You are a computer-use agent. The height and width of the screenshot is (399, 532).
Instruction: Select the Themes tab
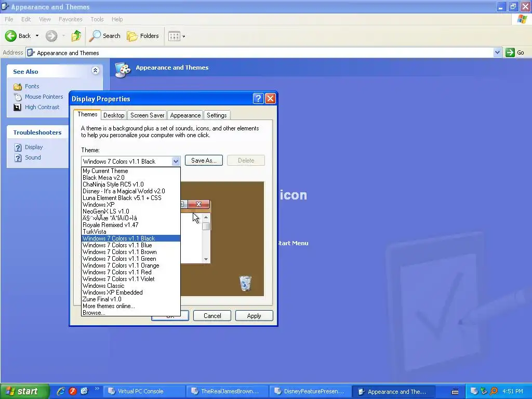coord(87,114)
